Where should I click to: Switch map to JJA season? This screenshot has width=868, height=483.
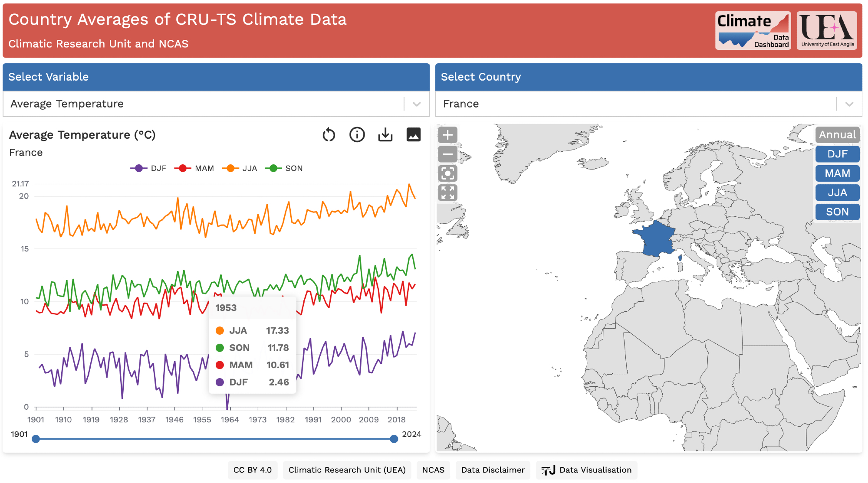837,193
